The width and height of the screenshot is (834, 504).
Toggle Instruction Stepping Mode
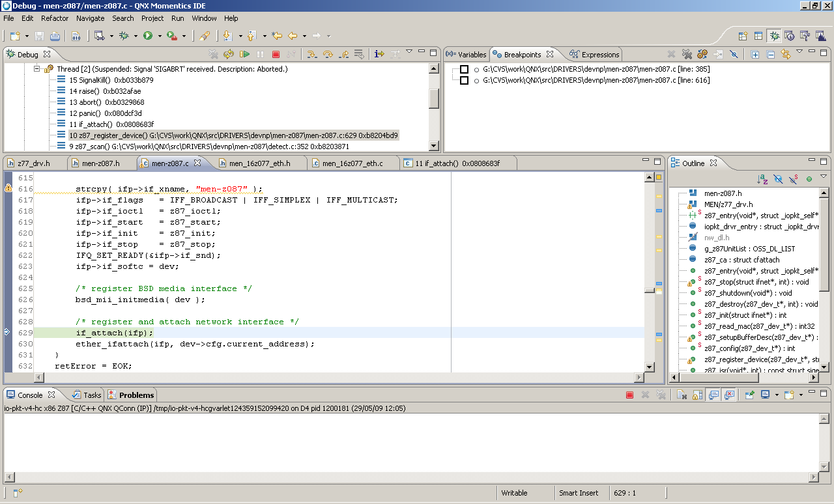point(379,55)
